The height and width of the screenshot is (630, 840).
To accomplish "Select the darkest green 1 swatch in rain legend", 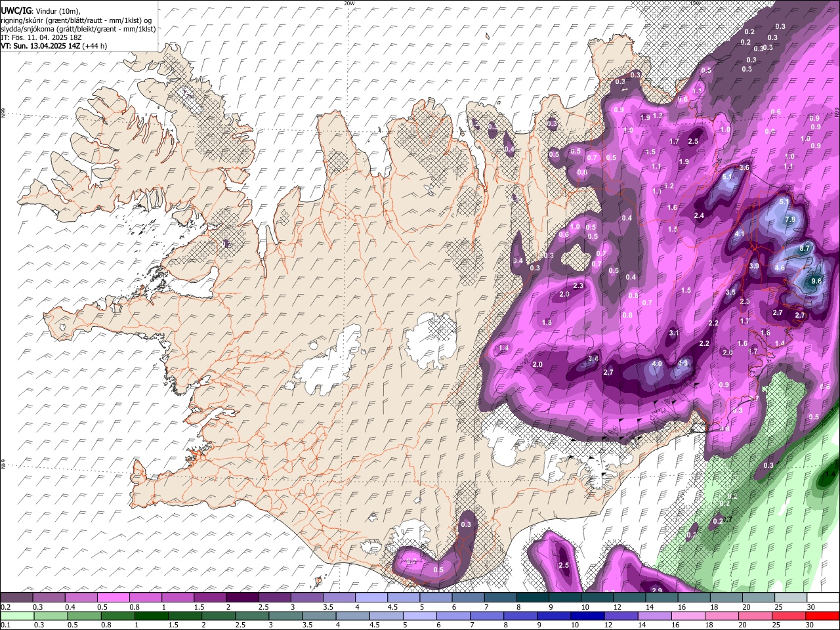I will tap(151, 616).
